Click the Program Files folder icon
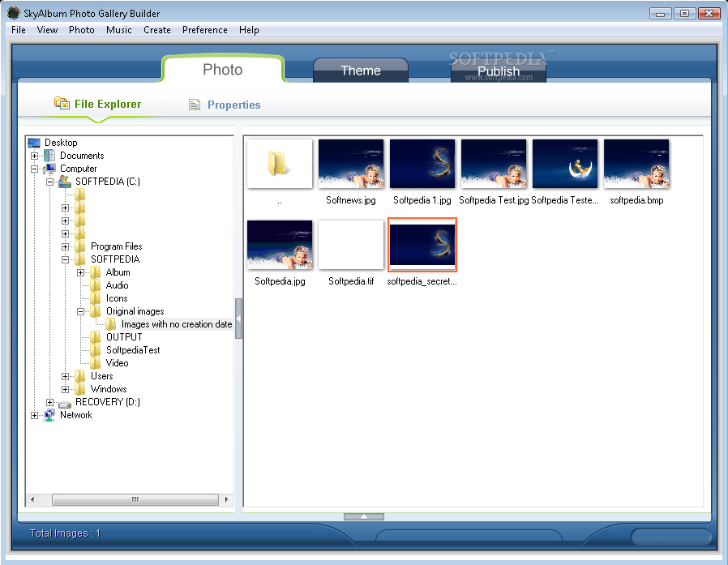The height and width of the screenshot is (565, 728). pyautogui.click(x=80, y=246)
